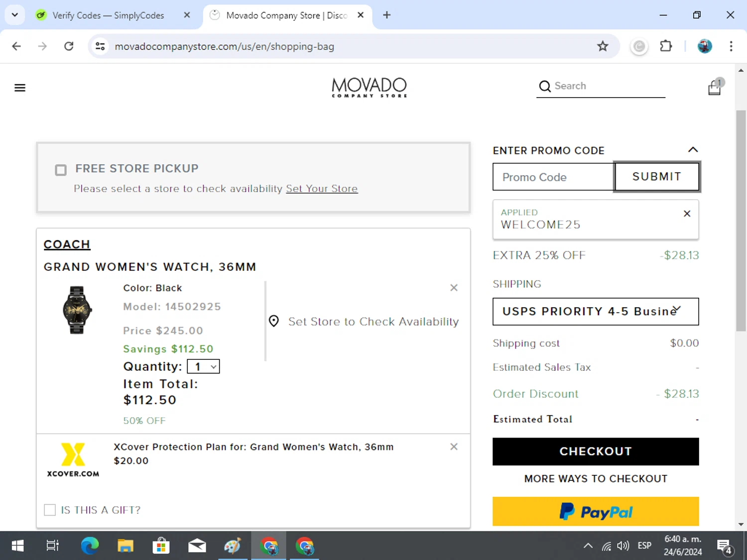Click the XCover.com logo
The width and height of the screenshot is (747, 560).
[73, 460]
